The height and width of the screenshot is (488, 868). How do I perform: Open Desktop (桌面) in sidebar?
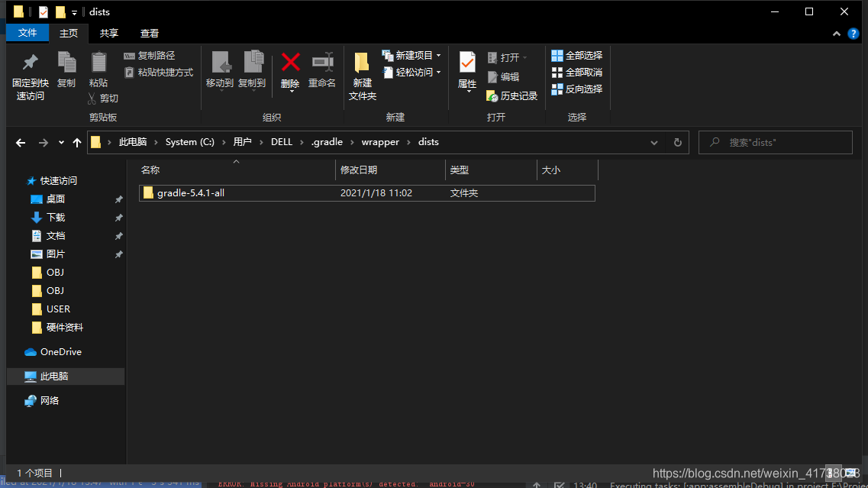tap(48, 199)
